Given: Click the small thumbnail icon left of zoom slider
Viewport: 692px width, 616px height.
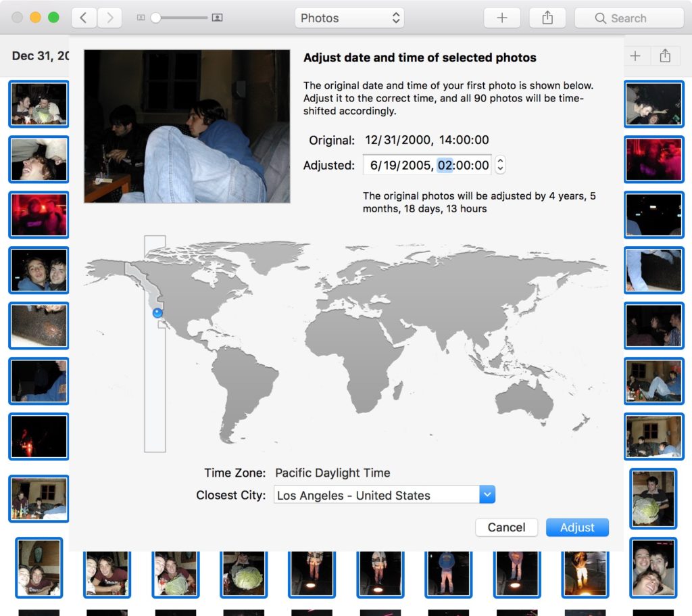Looking at the screenshot, I should tap(141, 18).
